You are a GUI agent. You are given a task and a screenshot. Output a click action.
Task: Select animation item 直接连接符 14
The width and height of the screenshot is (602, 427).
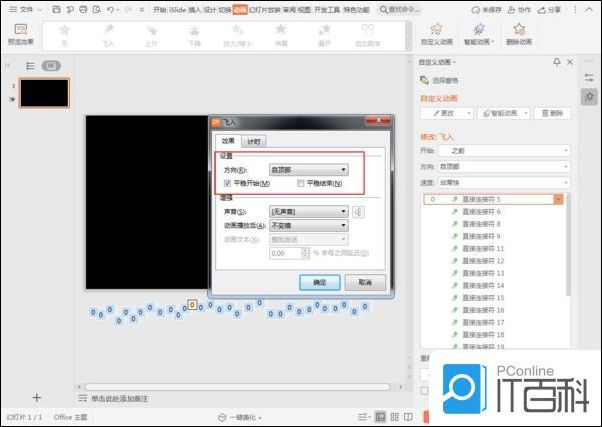[483, 285]
